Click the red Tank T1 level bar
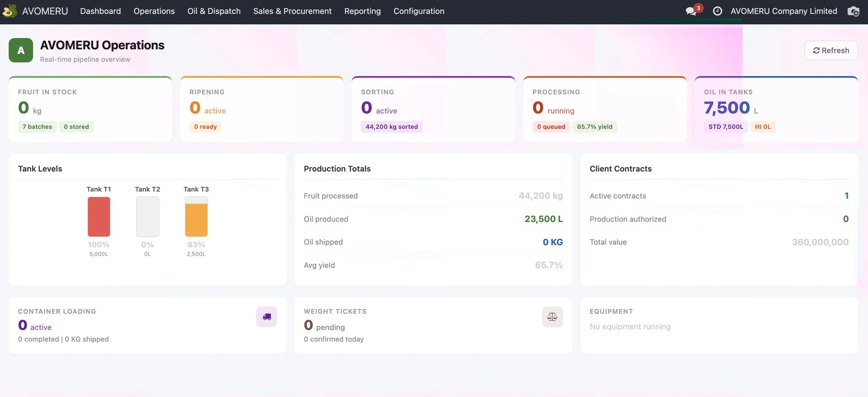 99,217
